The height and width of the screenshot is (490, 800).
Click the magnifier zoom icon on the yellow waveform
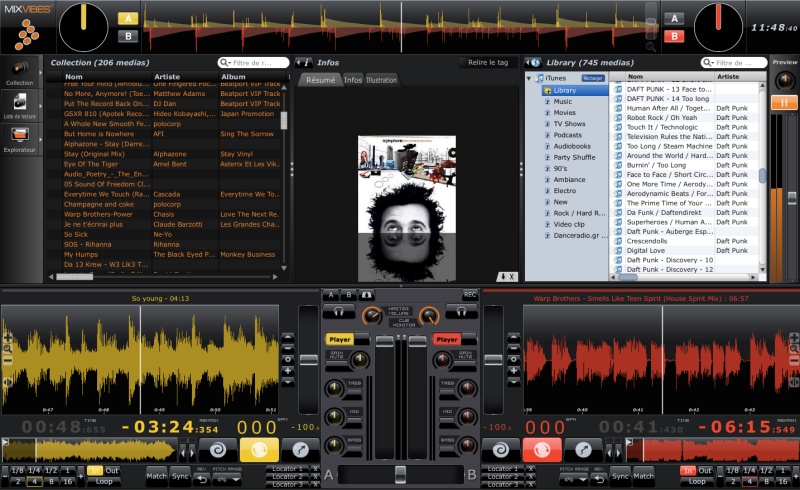8,349
